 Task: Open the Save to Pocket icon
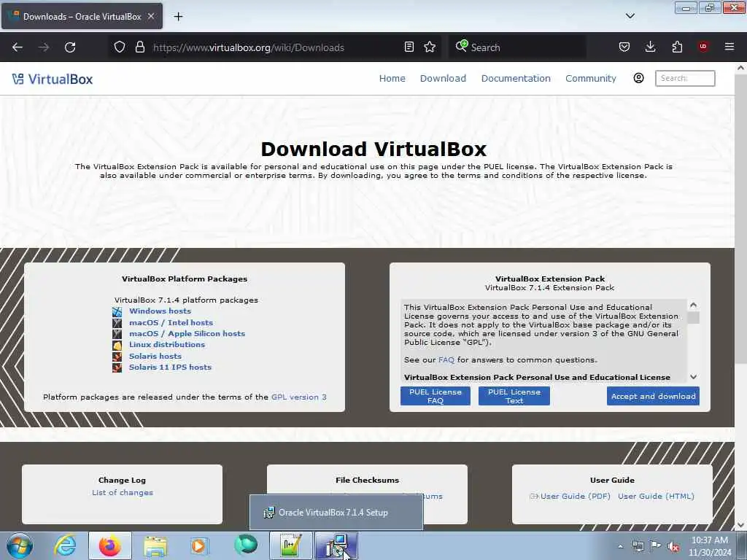[624, 47]
